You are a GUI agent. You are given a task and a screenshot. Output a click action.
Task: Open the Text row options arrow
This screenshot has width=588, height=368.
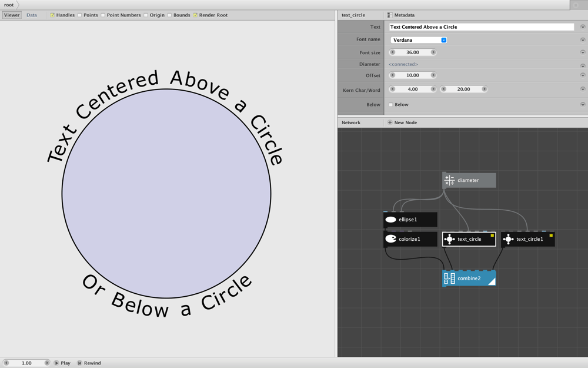[583, 27]
